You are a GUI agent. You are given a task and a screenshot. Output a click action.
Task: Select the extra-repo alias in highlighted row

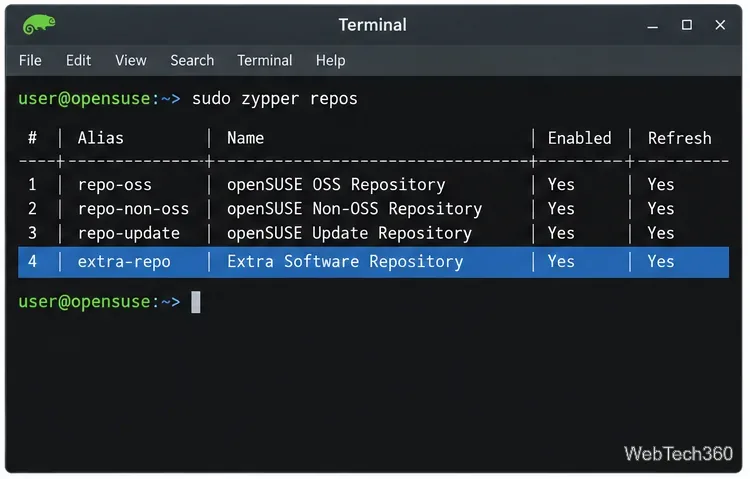[124, 262]
